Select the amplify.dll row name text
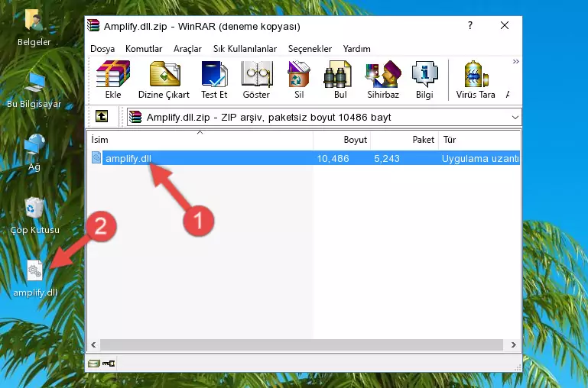Screen dimensions: 588x388 tap(128, 158)
